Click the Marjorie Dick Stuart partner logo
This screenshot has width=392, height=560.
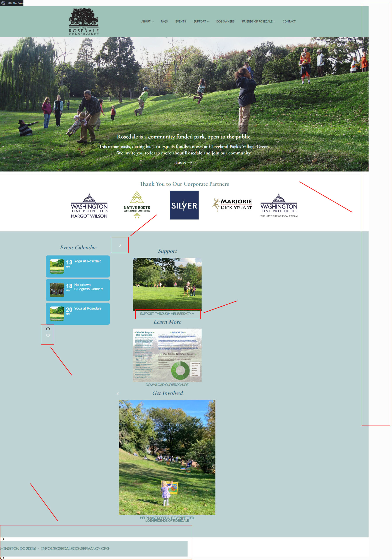(x=232, y=205)
